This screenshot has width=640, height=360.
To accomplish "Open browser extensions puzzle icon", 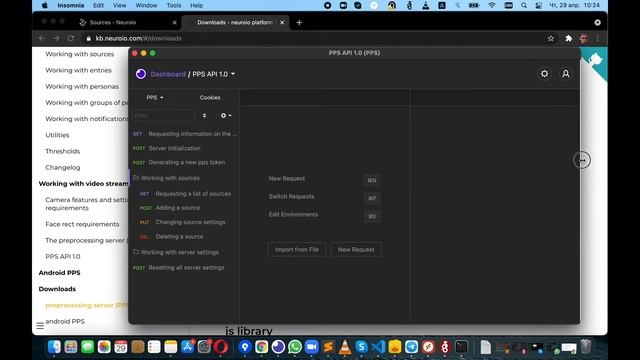I will (x=569, y=38).
